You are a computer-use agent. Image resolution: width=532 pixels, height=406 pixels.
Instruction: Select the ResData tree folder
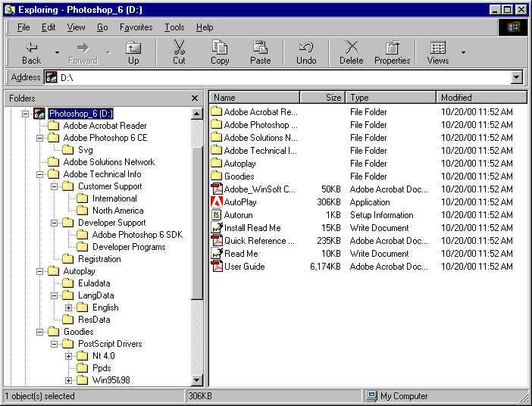(x=94, y=320)
